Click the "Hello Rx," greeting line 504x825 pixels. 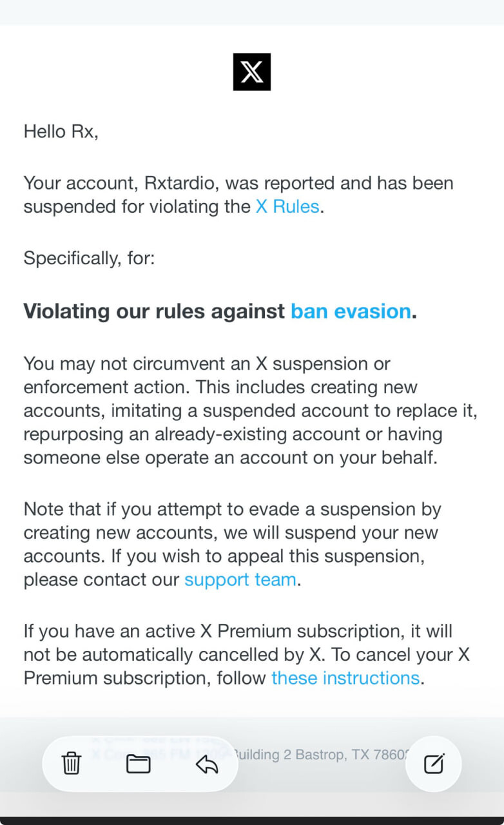pos(61,131)
